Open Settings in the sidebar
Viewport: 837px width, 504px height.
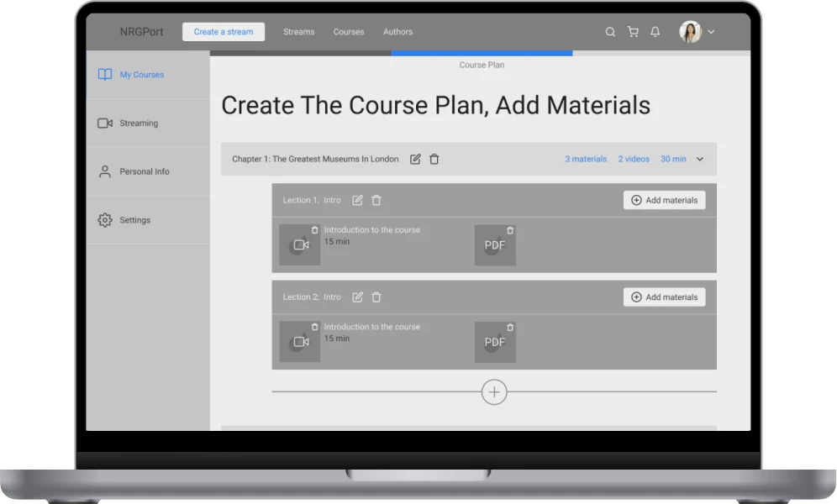click(x=148, y=220)
